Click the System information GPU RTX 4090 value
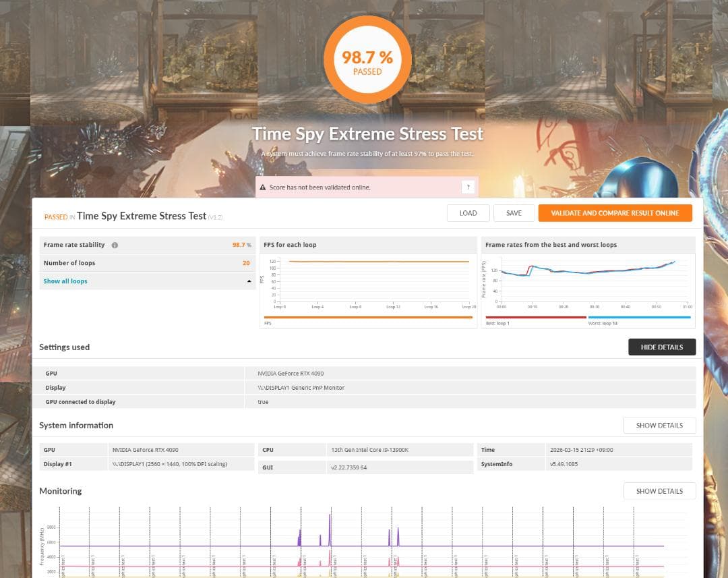 tap(146, 450)
